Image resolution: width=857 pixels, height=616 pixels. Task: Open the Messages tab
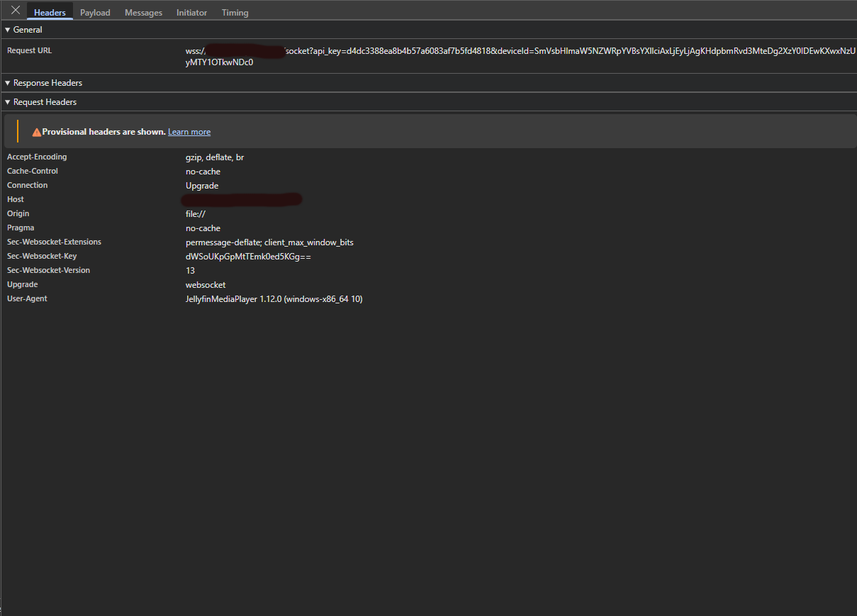pyautogui.click(x=143, y=13)
